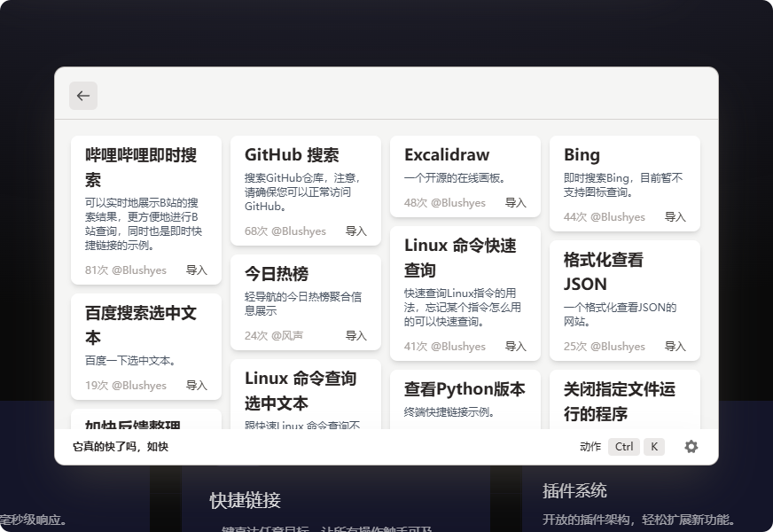This screenshot has width=773, height=532.
Task: Import the 今日热榜 quick link
Action: click(356, 336)
